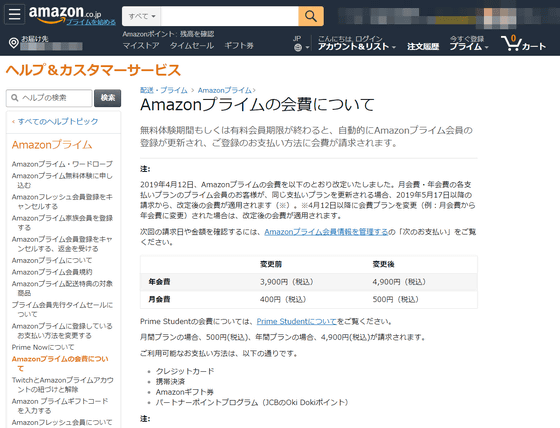Open Amazonプライム無料体験に申し込む topic
The width and height of the screenshot is (560, 428).
[62, 180]
